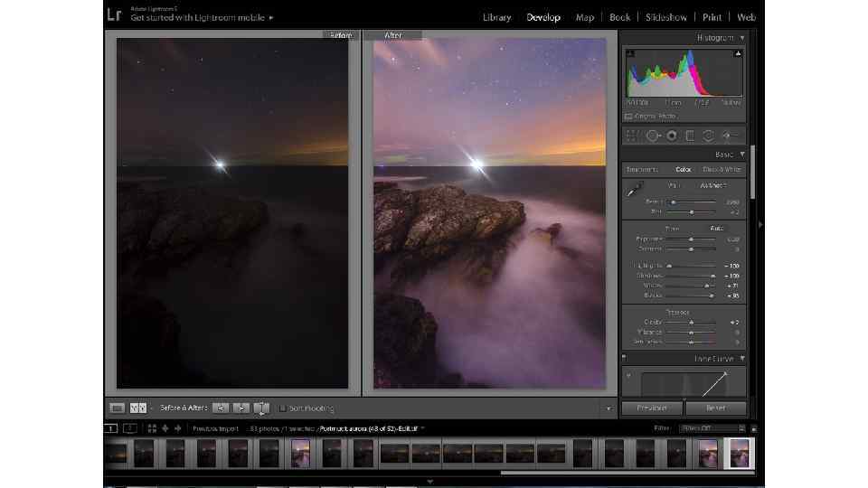Screen dimensions: 868x488
Task: Enable Soft Proofing checkbox
Action: coord(283,408)
